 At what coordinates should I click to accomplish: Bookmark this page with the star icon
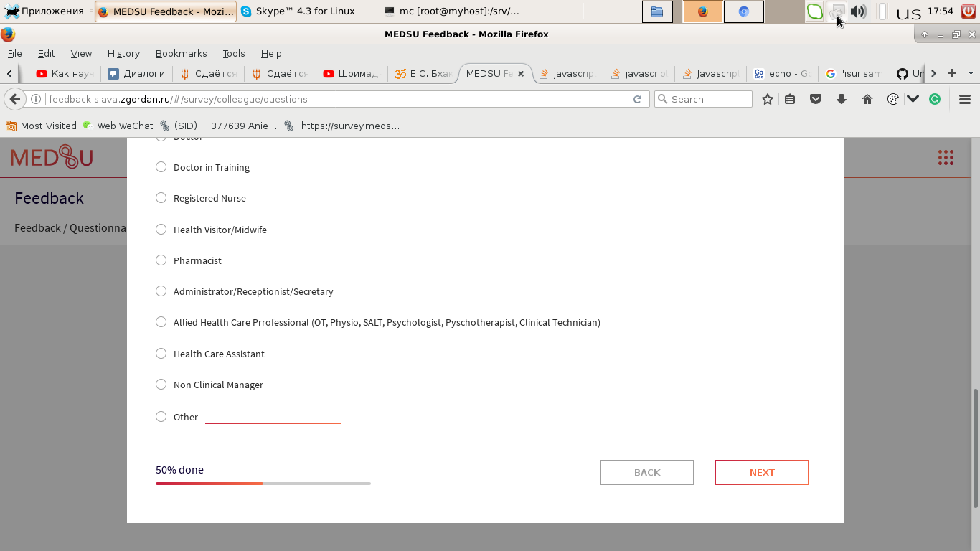(x=767, y=99)
